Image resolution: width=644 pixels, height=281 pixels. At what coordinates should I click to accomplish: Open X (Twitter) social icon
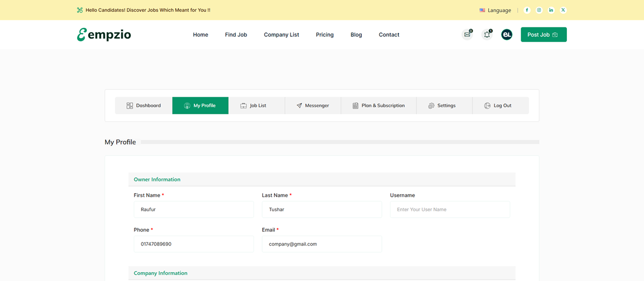click(x=563, y=10)
